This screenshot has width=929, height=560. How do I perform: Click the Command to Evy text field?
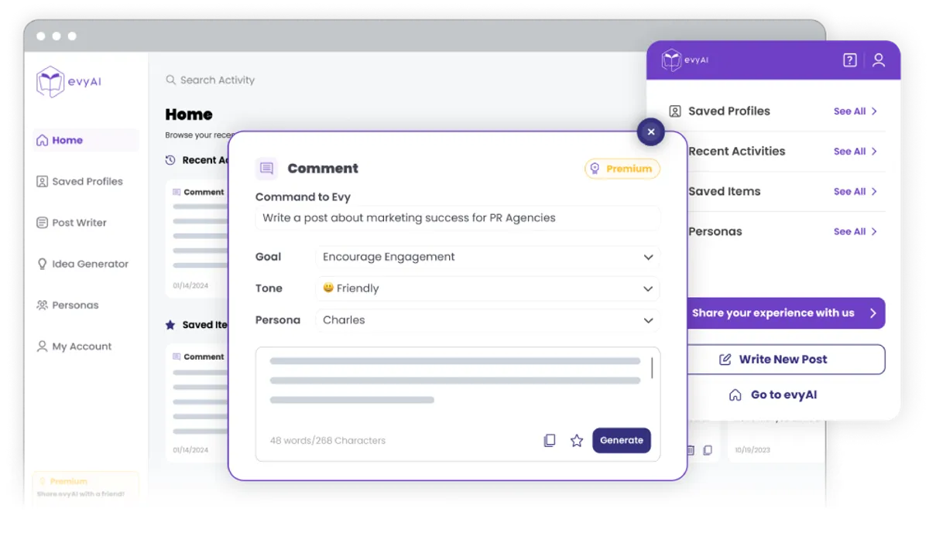458,218
